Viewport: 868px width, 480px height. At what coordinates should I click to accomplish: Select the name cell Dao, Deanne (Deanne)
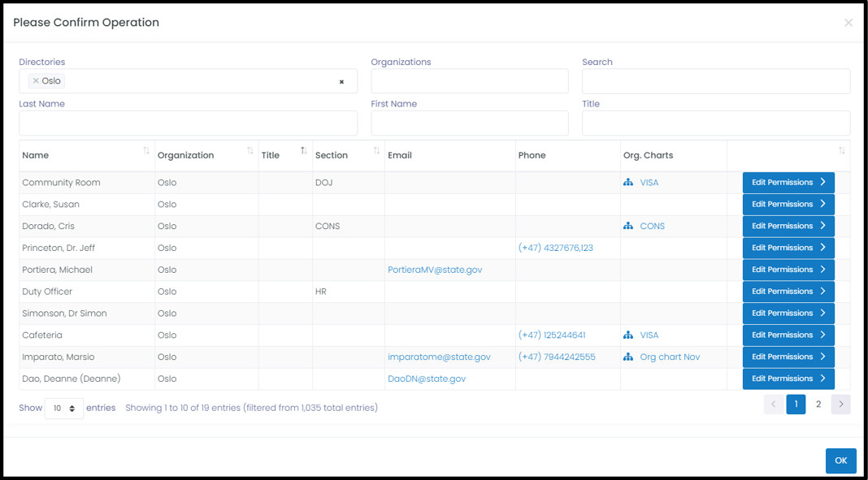(x=87, y=378)
